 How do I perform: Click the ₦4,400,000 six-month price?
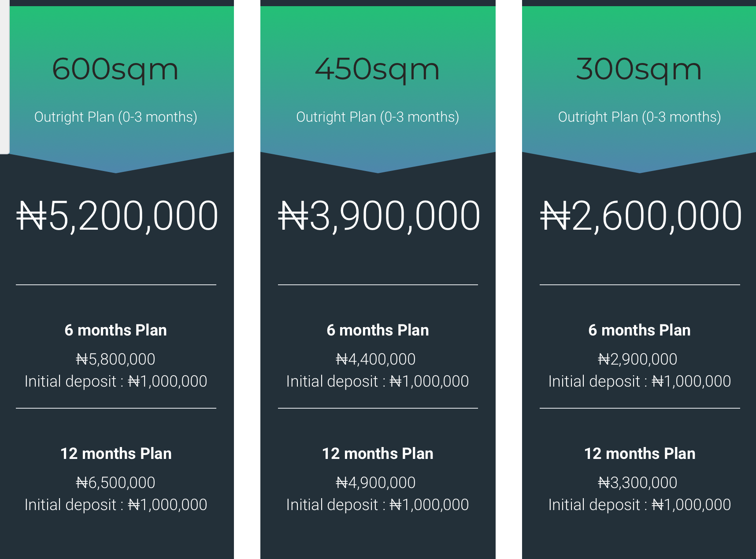click(x=376, y=359)
